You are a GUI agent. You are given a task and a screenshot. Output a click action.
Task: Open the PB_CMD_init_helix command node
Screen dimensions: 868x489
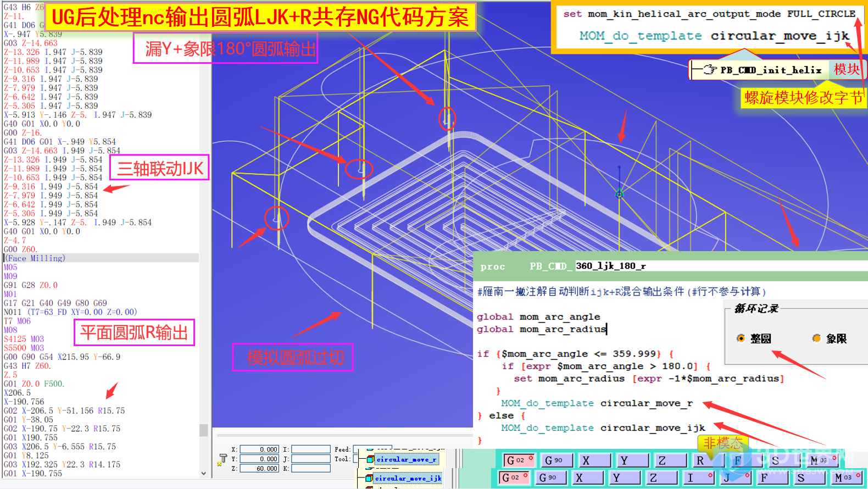[x=771, y=70]
